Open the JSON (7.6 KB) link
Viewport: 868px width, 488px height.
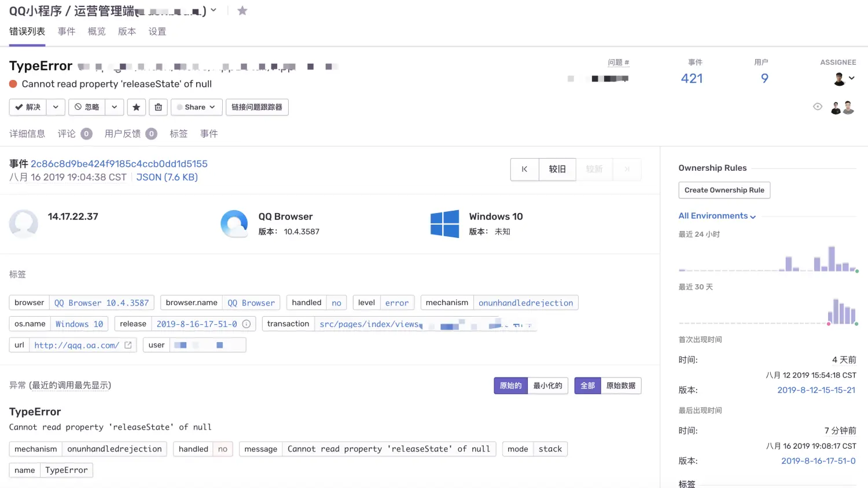click(x=167, y=177)
